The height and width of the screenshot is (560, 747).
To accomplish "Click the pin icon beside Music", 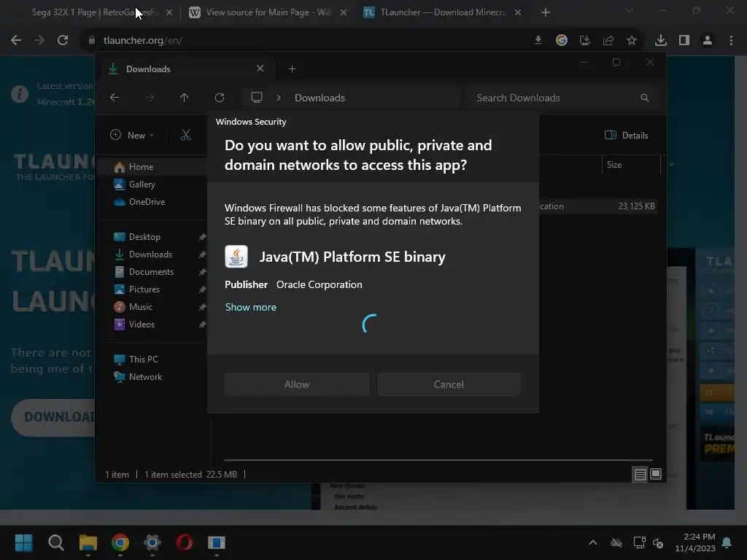I will [x=202, y=307].
